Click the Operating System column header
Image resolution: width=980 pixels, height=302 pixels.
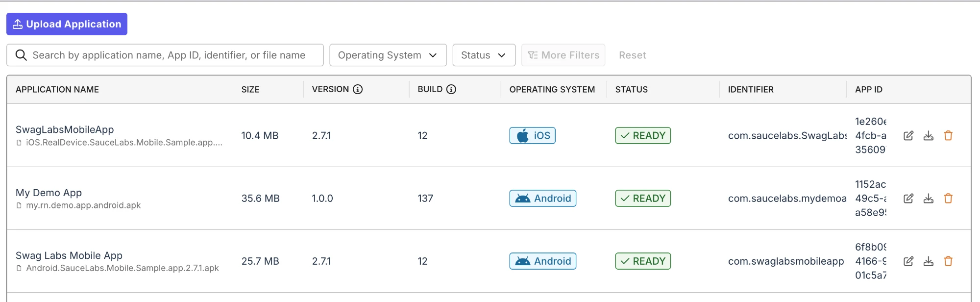click(552, 89)
